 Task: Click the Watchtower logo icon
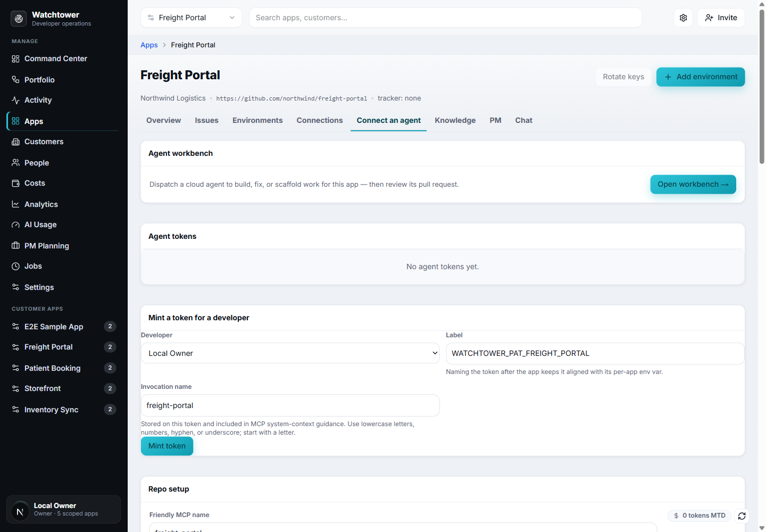pos(19,19)
